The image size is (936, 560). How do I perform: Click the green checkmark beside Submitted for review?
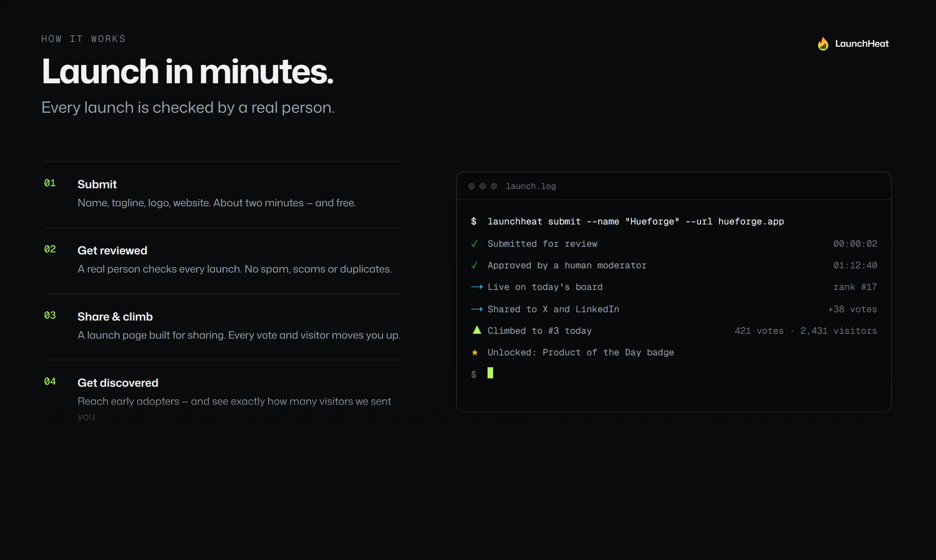474,244
